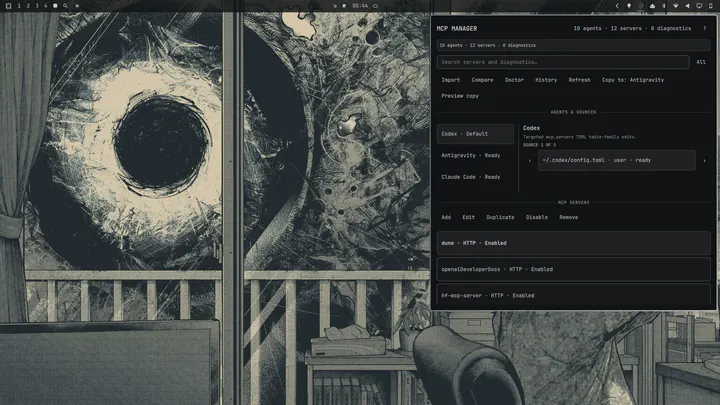Select the dune · HTTP · Enabled server
720x405 pixels.
click(574, 243)
